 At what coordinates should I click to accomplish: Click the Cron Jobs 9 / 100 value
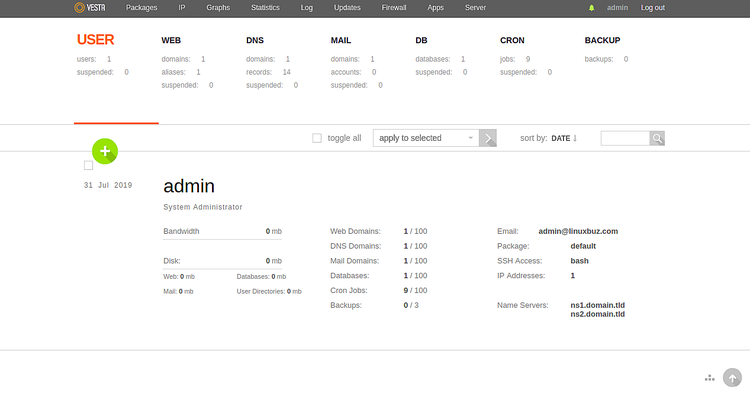point(415,290)
